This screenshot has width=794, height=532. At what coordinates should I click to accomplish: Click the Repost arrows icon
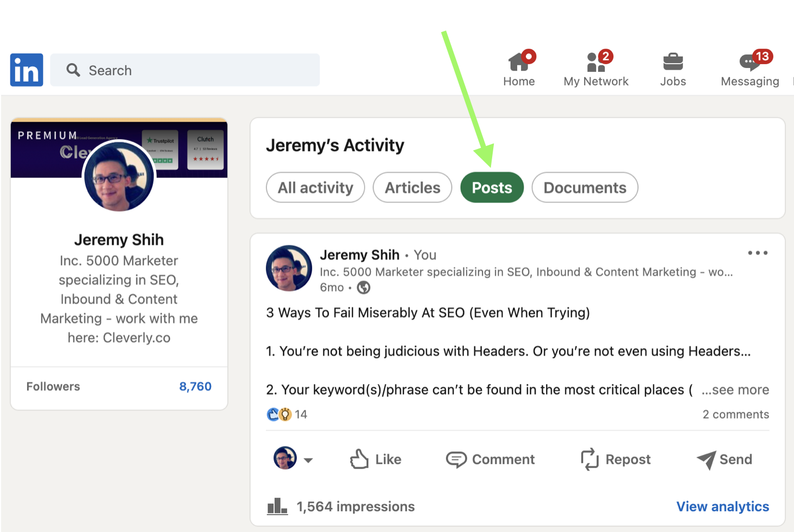coord(590,460)
